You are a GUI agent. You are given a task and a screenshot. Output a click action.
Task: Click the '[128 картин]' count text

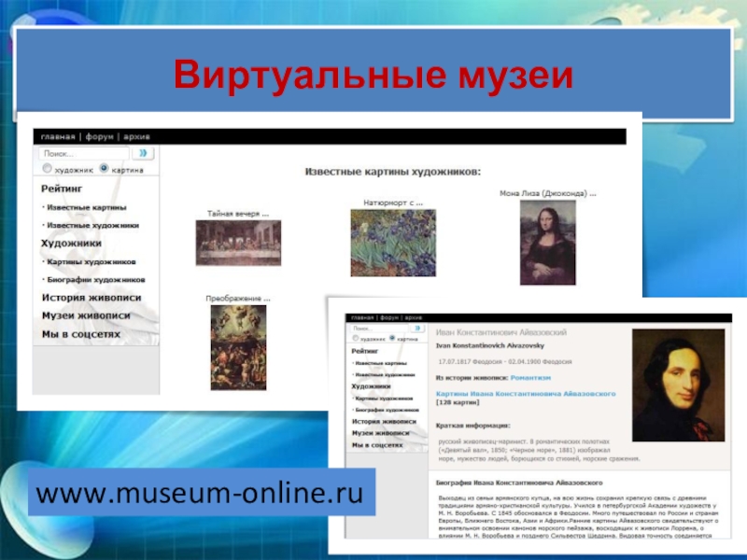click(458, 402)
